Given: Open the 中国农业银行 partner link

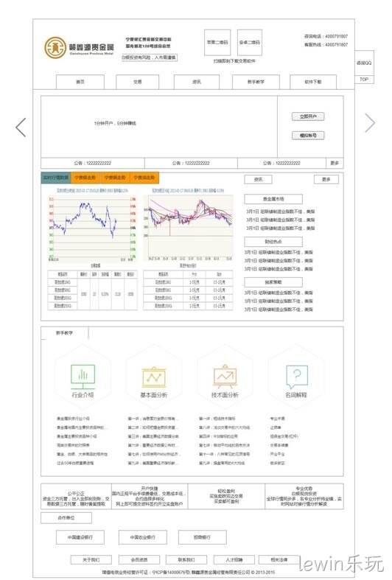Looking at the screenshot, I should [x=143, y=537].
